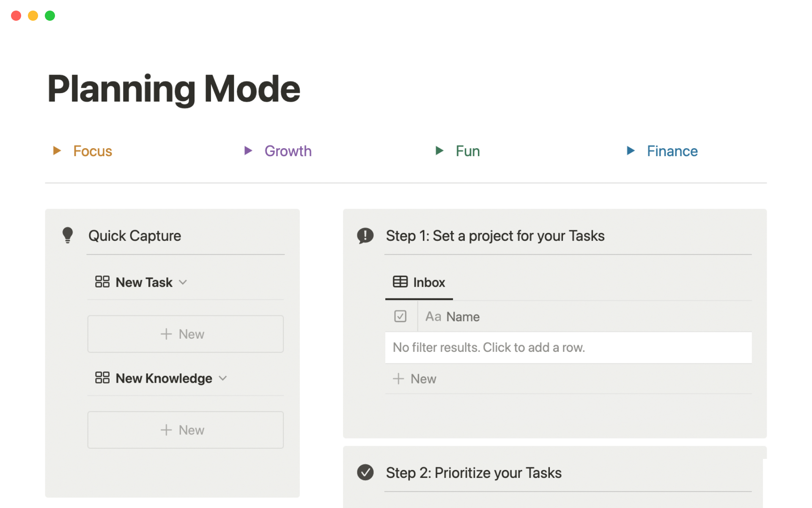
Task: Click the lightbulb icon beside Quick Capture
Action: coord(68,235)
